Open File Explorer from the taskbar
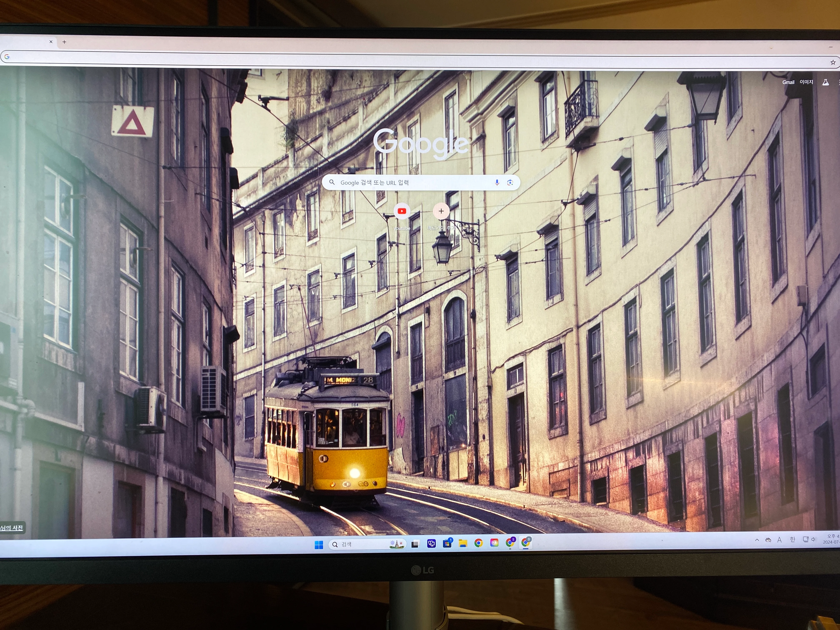This screenshot has height=630, width=840. [x=462, y=543]
